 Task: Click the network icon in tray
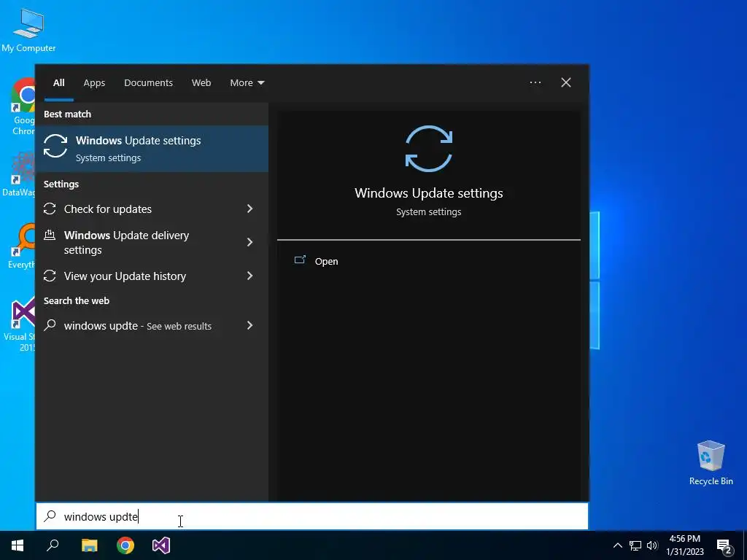click(x=635, y=545)
